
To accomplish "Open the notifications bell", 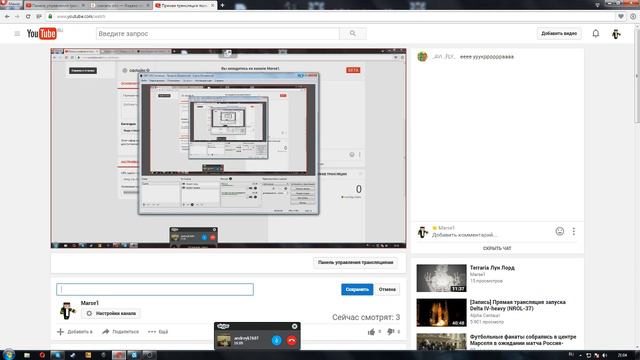I will coord(596,33).
